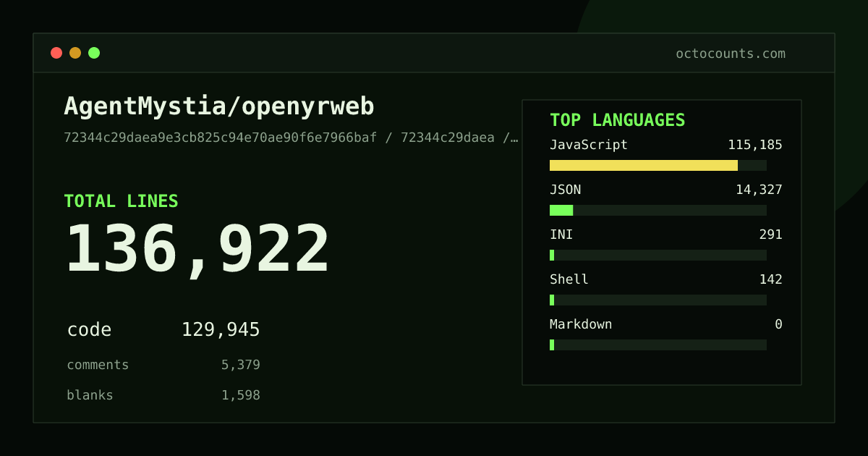
Task: Click the total lines number 136,922
Action: pos(197,250)
